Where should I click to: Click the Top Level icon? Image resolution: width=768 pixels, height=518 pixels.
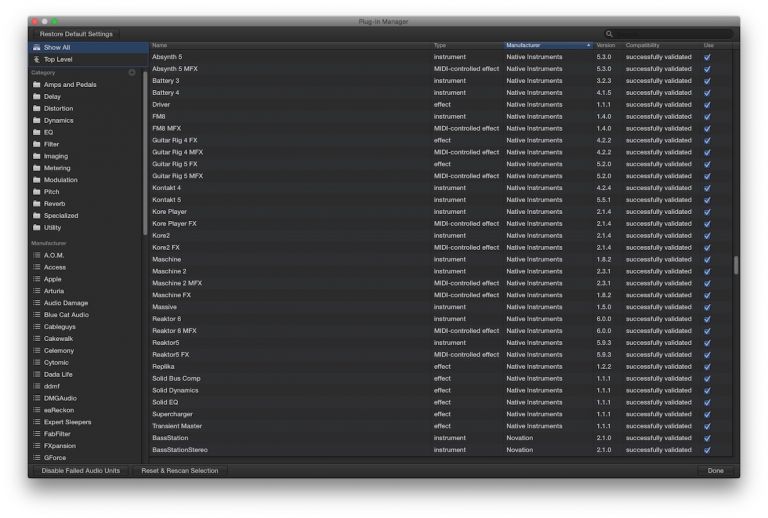click(37, 59)
